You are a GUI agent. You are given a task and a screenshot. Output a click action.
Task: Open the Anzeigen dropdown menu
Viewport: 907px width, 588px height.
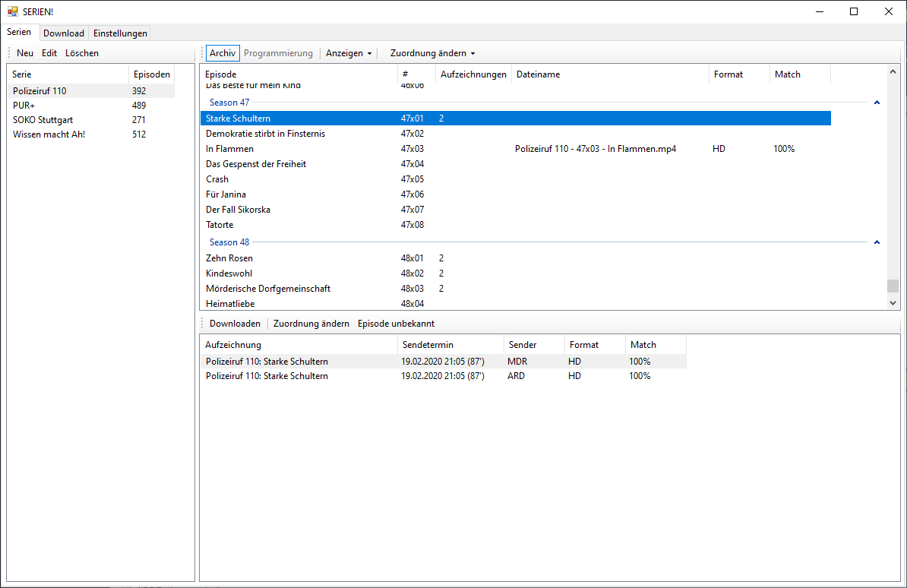pos(349,53)
